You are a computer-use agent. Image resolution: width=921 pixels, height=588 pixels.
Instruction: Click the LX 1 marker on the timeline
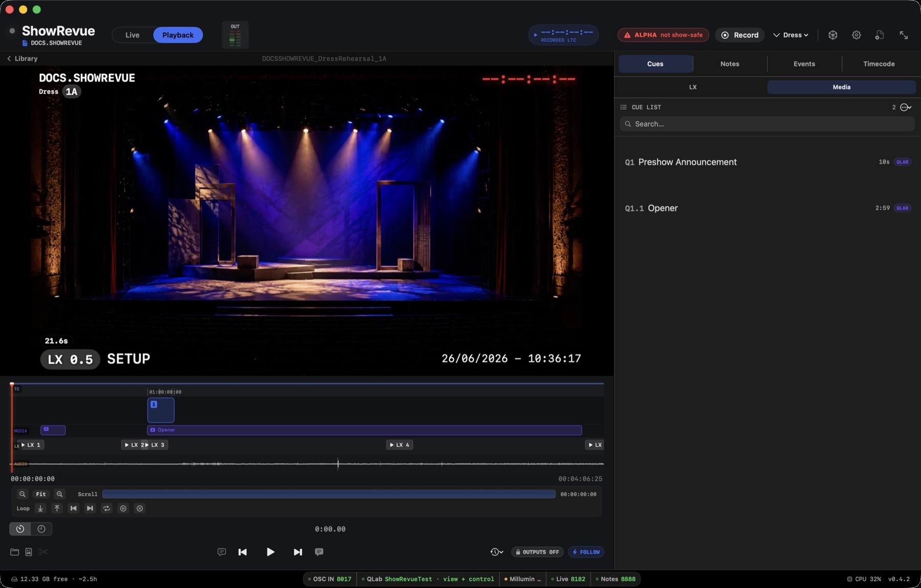(x=31, y=445)
